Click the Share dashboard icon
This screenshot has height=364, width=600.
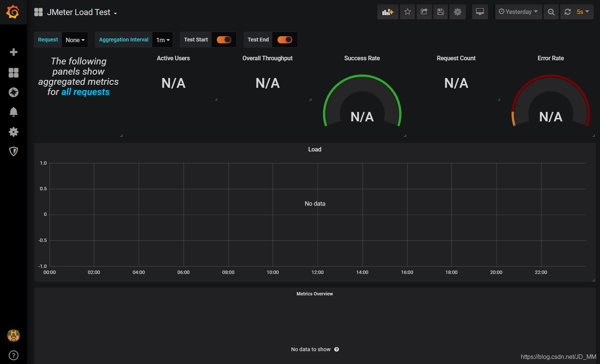click(x=424, y=12)
